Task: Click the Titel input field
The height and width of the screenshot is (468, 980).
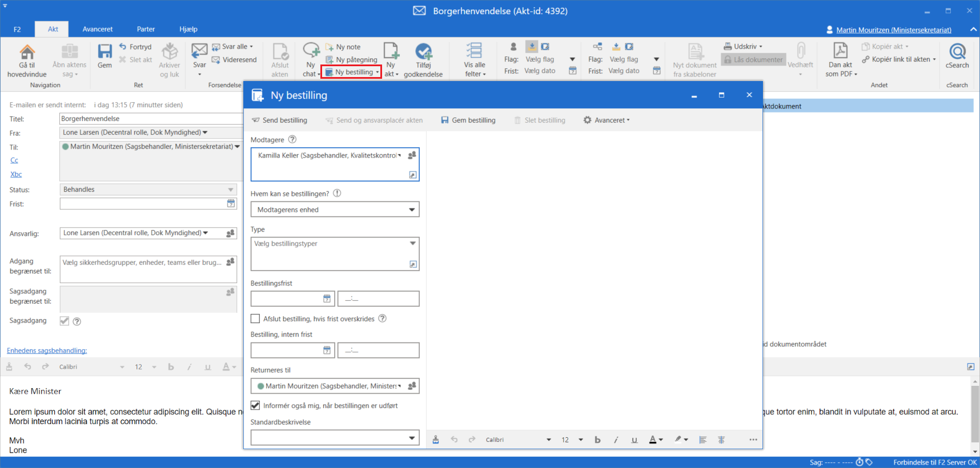Action: pos(151,119)
